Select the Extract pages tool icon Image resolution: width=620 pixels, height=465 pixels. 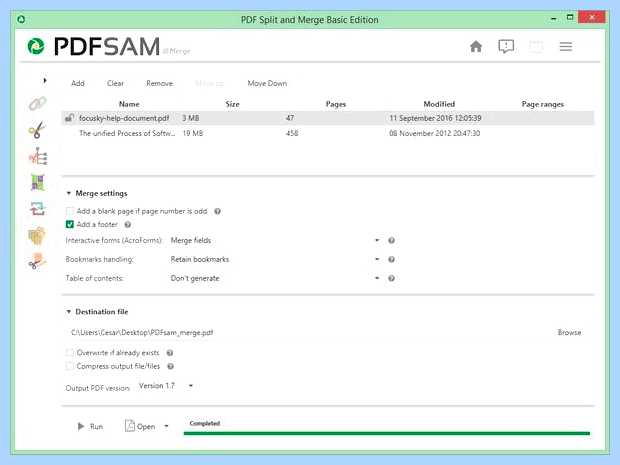point(37,236)
